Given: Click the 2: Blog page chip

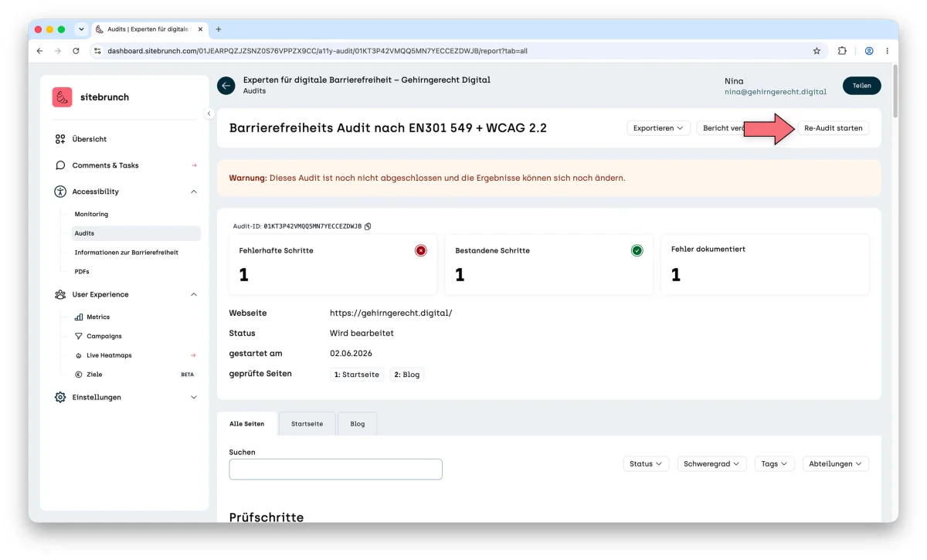Looking at the screenshot, I should point(407,374).
